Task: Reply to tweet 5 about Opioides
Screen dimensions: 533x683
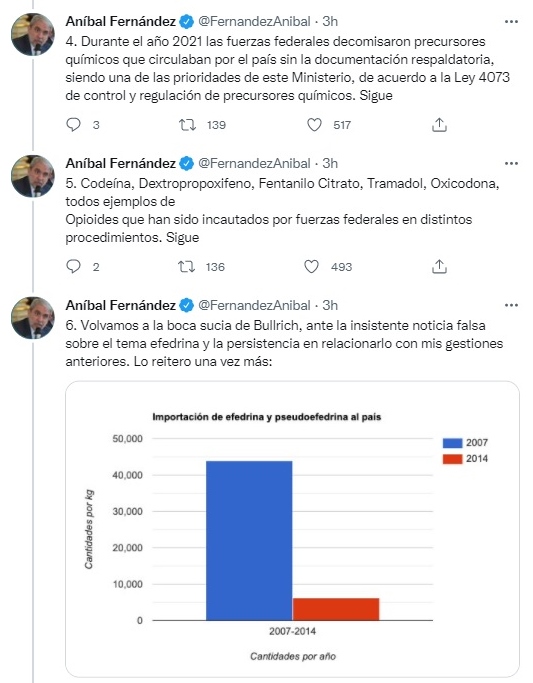Action: pos(73,267)
